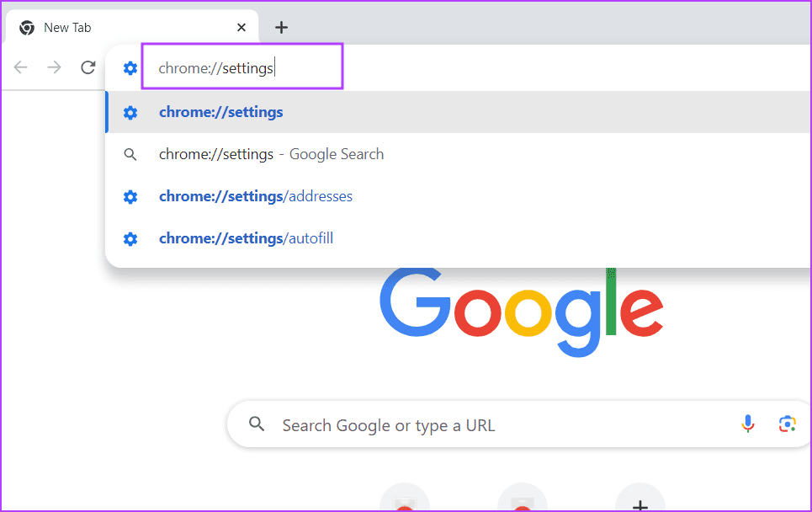Click the back navigation arrow
The height and width of the screenshot is (512, 812).
click(21, 67)
